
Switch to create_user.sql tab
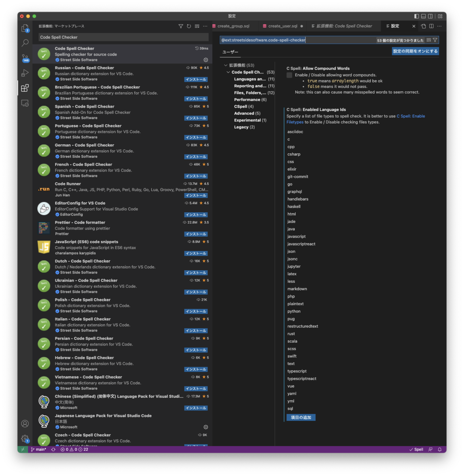coord(283,26)
